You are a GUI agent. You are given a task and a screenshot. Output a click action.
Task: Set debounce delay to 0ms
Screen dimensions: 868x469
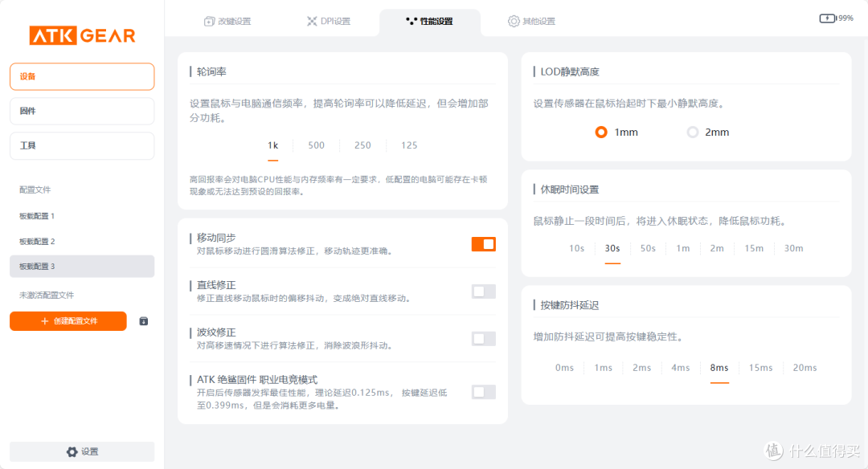565,368
